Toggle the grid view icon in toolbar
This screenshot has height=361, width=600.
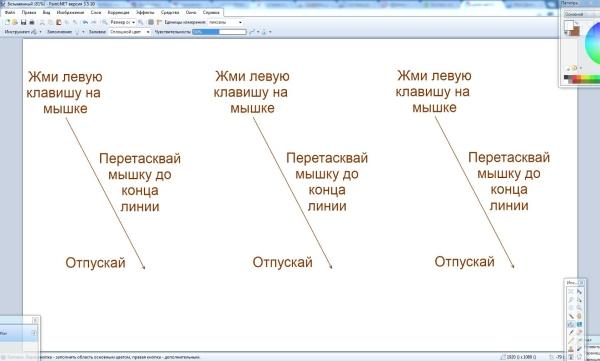pyautogui.click(x=150, y=22)
